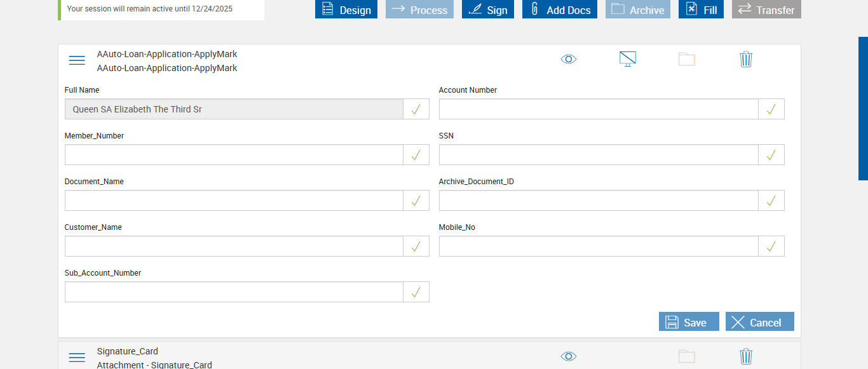Open the Design tab
This screenshot has height=369, width=868.
click(x=346, y=10)
